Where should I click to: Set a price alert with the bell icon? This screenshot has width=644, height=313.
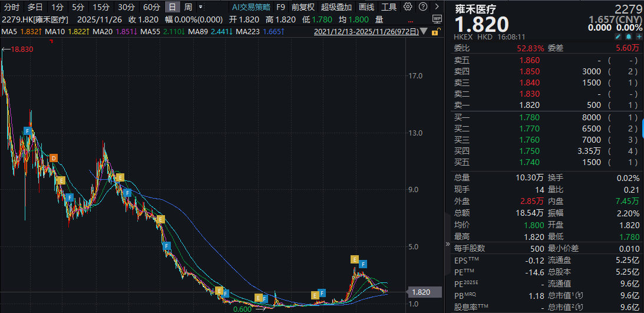click(x=628, y=37)
